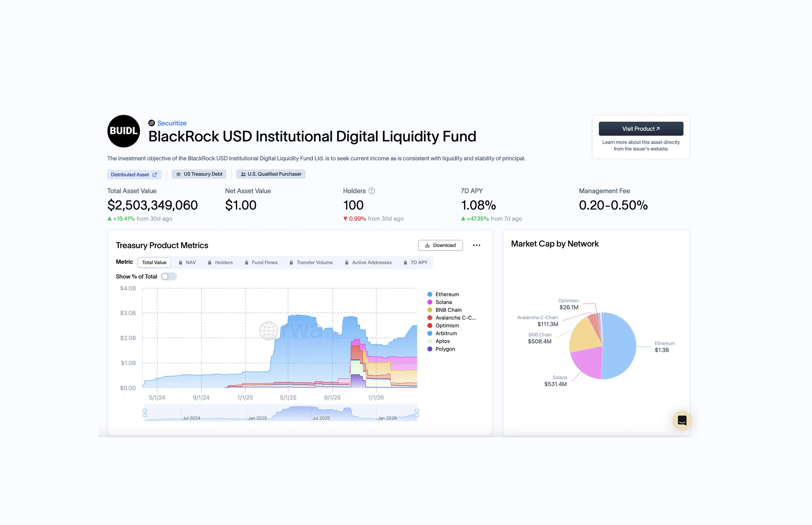
Task: Open the three-dot more options menu
Action: (x=476, y=245)
